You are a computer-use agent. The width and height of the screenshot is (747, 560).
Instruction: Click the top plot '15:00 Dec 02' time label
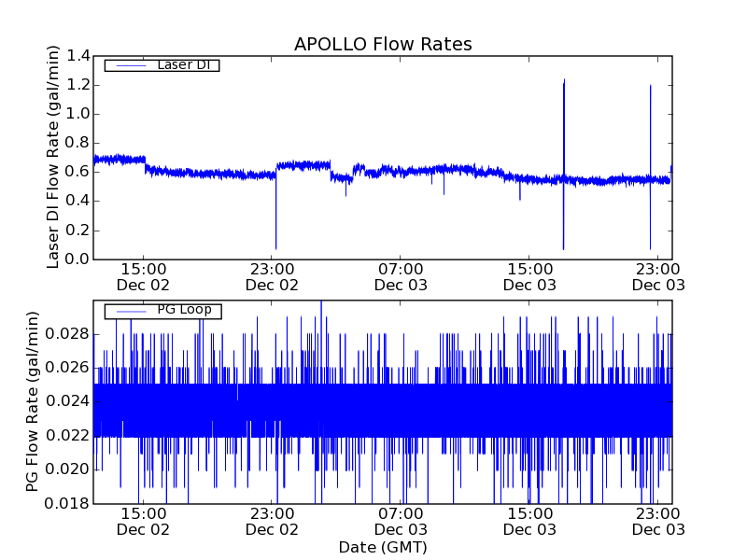144,277
